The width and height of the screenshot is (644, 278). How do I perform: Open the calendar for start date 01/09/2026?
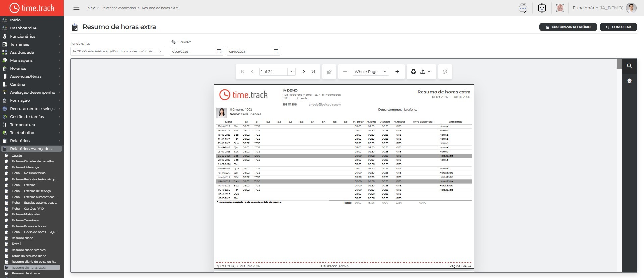point(219,51)
